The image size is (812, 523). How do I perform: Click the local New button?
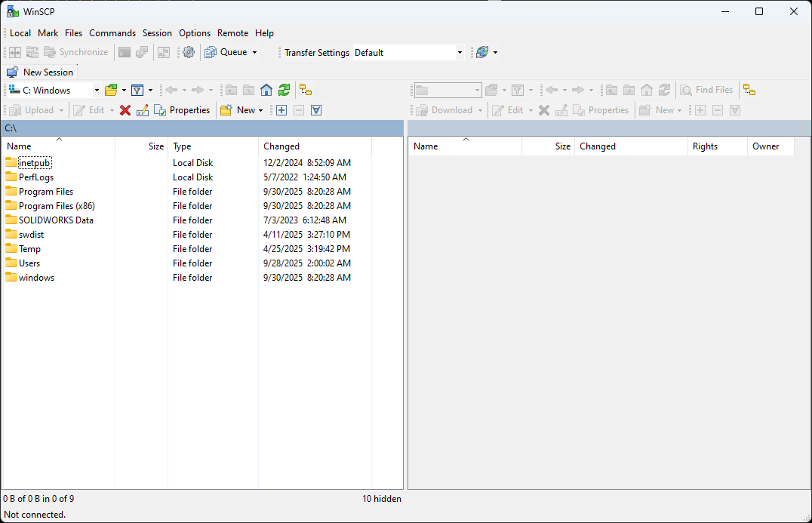click(x=241, y=110)
